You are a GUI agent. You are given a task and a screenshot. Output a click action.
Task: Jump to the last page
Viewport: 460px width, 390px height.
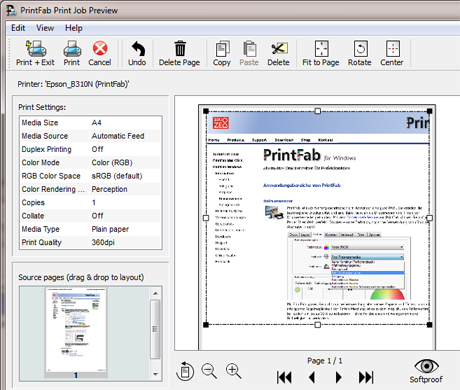click(x=366, y=377)
